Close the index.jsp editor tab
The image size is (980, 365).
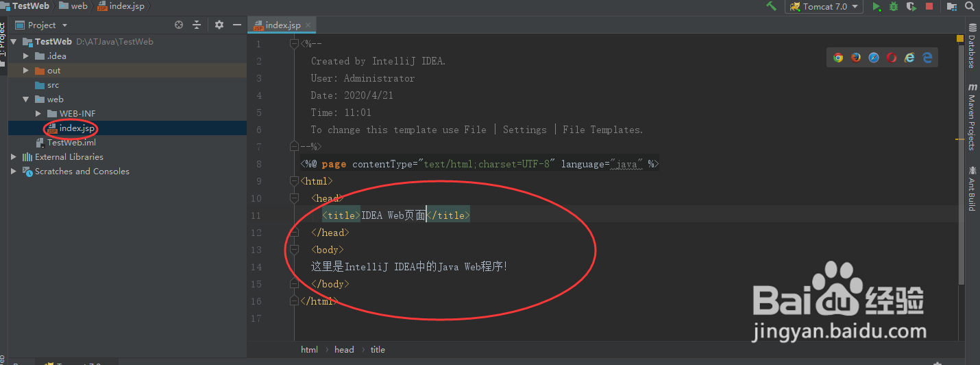[308, 25]
